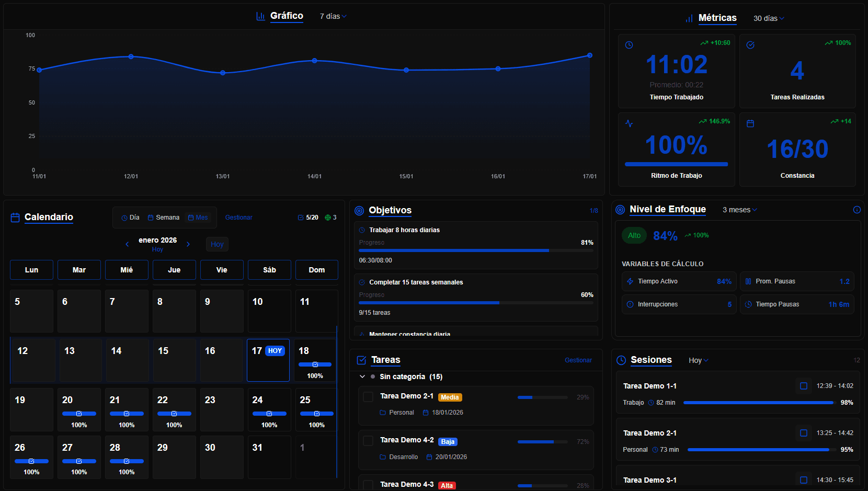Open the 3 meses dropdown in Nivel de Enfoque
868x491 pixels.
[739, 210]
